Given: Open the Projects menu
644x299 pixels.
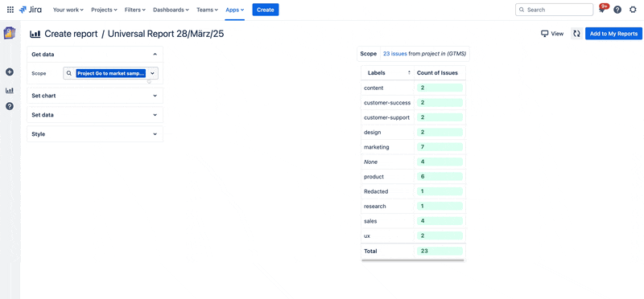Looking at the screenshot, I should coord(104,10).
